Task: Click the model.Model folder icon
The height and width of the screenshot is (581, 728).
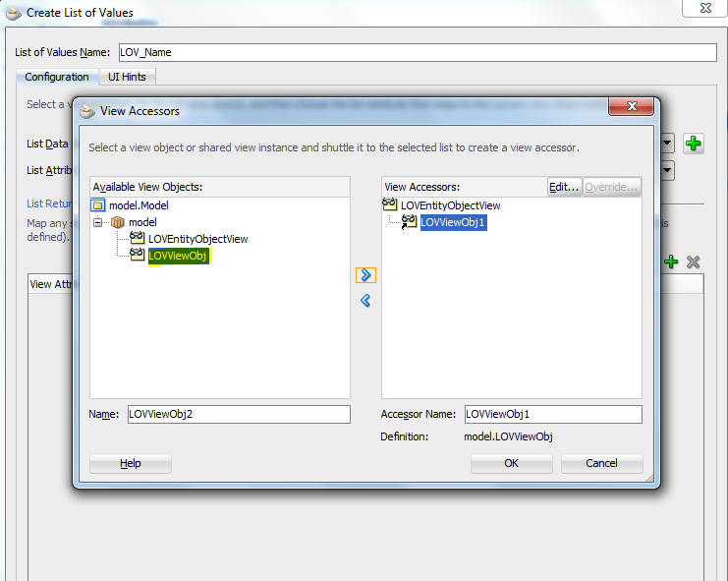Action: click(98, 205)
